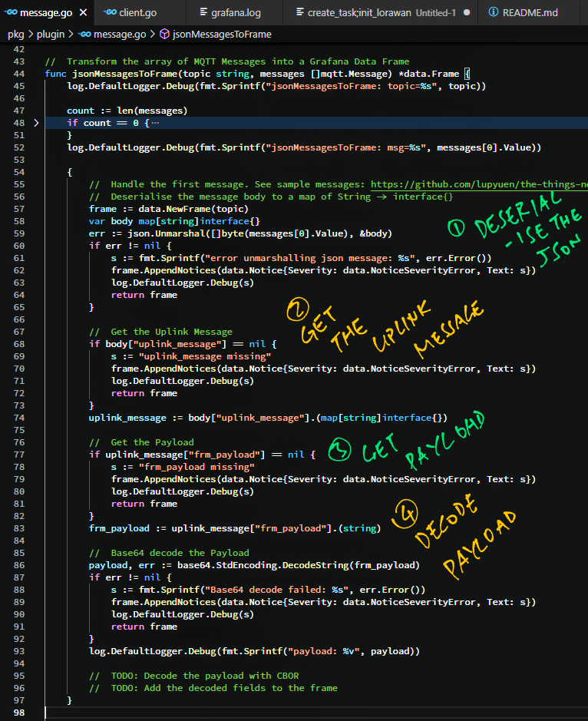Viewport: 588px width, 721px height.
Task: Open jsonMessagesToFrame breadcrumb symbol list
Action: (222, 34)
